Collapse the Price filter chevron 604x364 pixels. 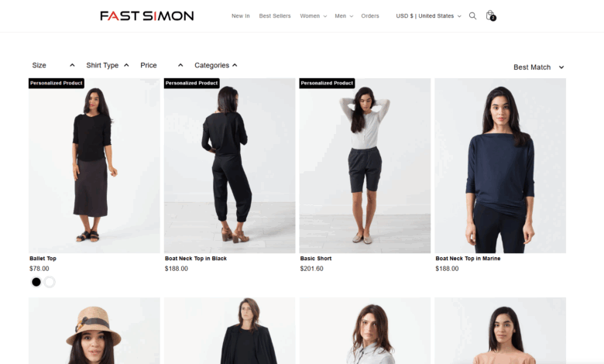click(x=180, y=66)
